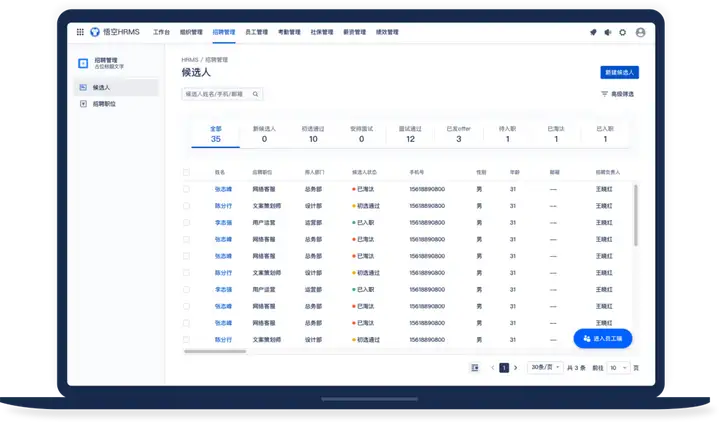This screenshot has width=720, height=423.
Task: Select the 全部 35 status tab
Action: pyautogui.click(x=216, y=134)
